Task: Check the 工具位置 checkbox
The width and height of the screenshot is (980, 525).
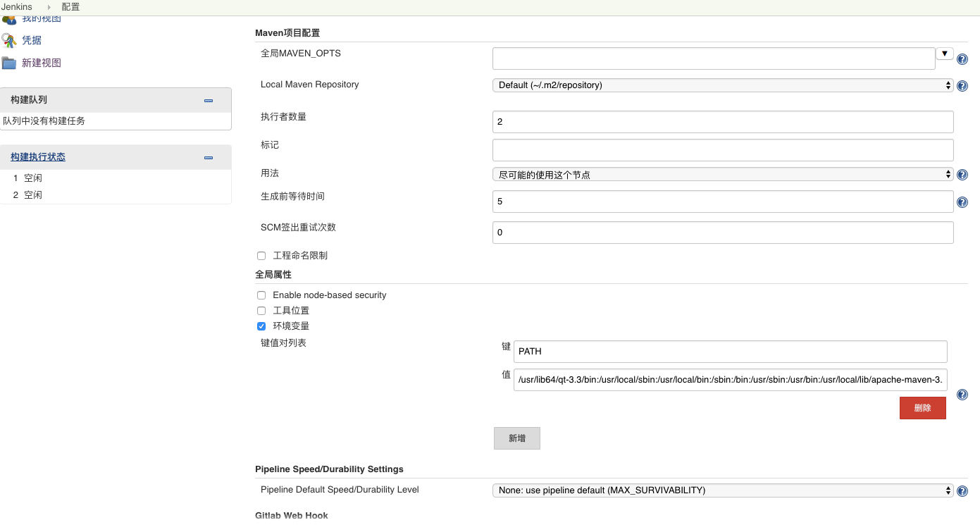Action: (261, 311)
